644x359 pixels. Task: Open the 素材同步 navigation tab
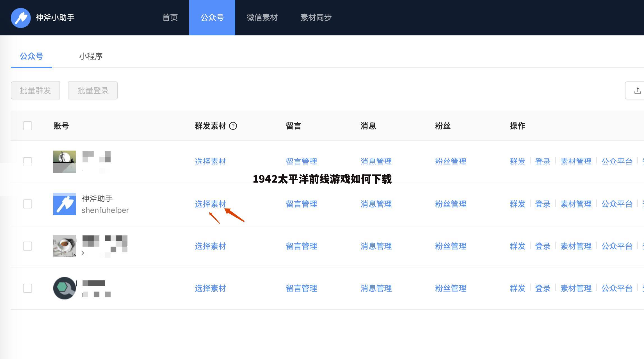316,18
